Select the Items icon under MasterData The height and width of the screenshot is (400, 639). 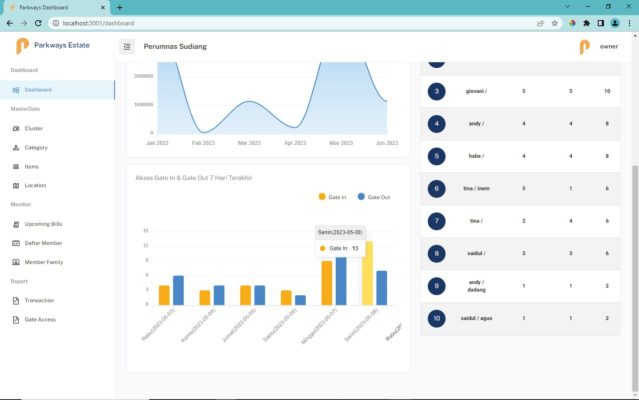tap(14, 166)
